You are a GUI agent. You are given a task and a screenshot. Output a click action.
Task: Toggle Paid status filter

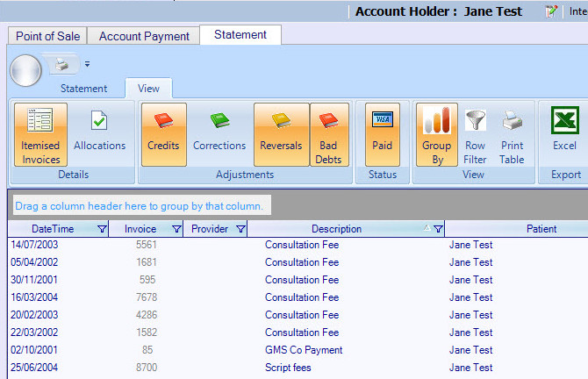(x=382, y=134)
